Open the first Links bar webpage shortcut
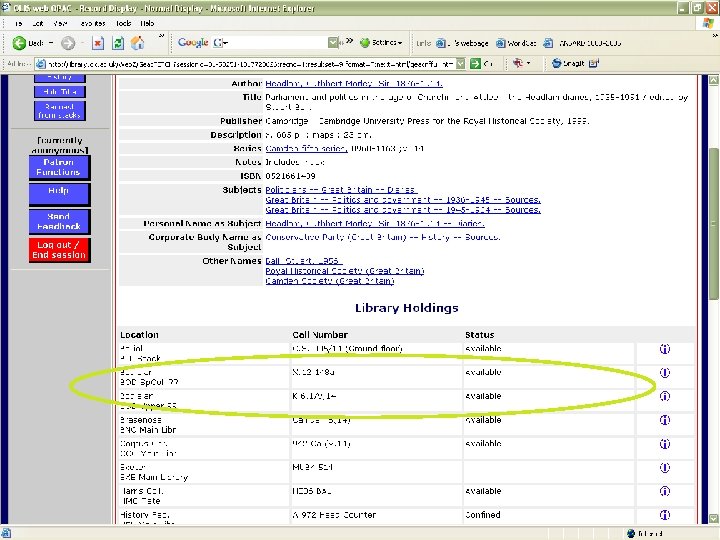 (462, 43)
